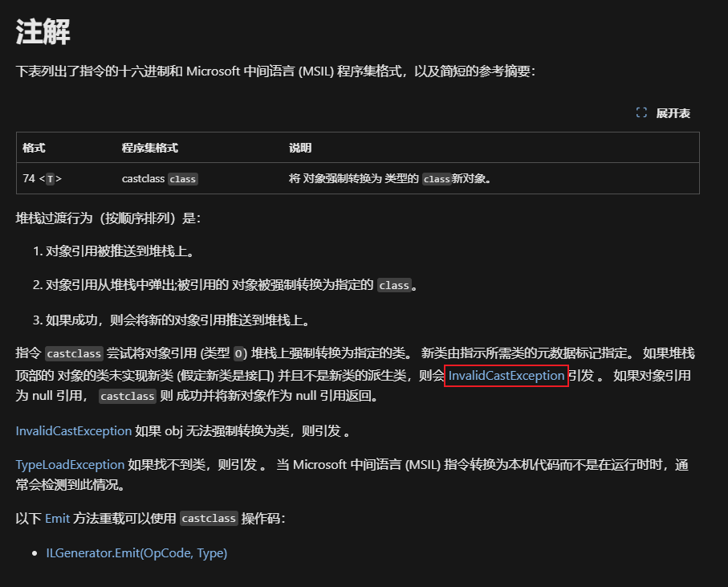The width and height of the screenshot is (728, 587).
Task: Click the inline code 'castclass' in '以下 Emit 方法重载' line
Action: [x=209, y=518]
